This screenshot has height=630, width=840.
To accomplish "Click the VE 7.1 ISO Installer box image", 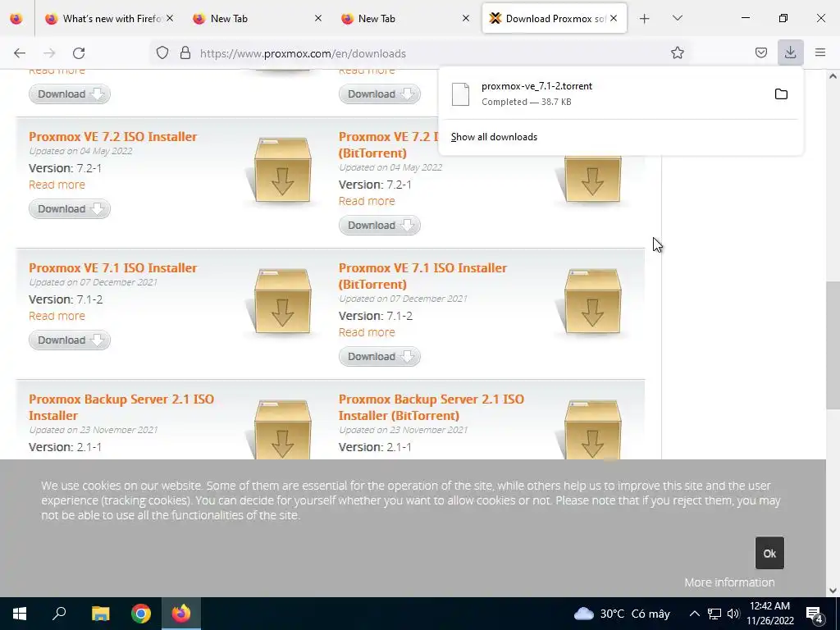I will [x=283, y=302].
